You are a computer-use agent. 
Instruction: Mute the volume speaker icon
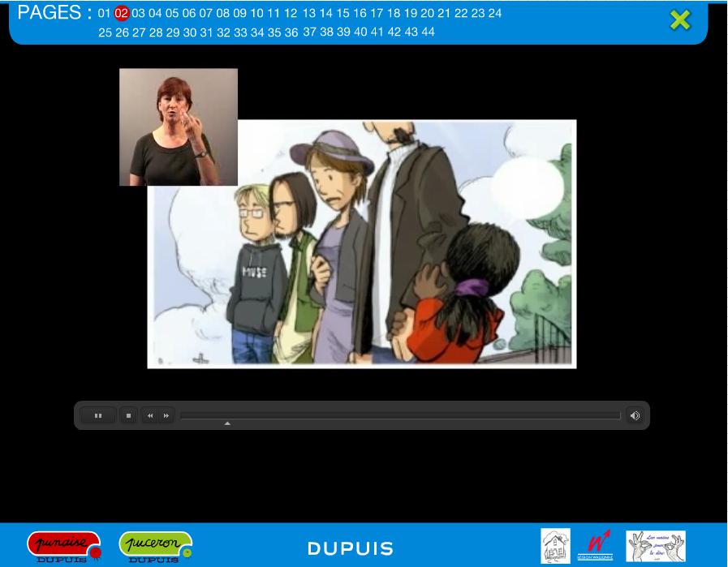pyautogui.click(x=635, y=416)
